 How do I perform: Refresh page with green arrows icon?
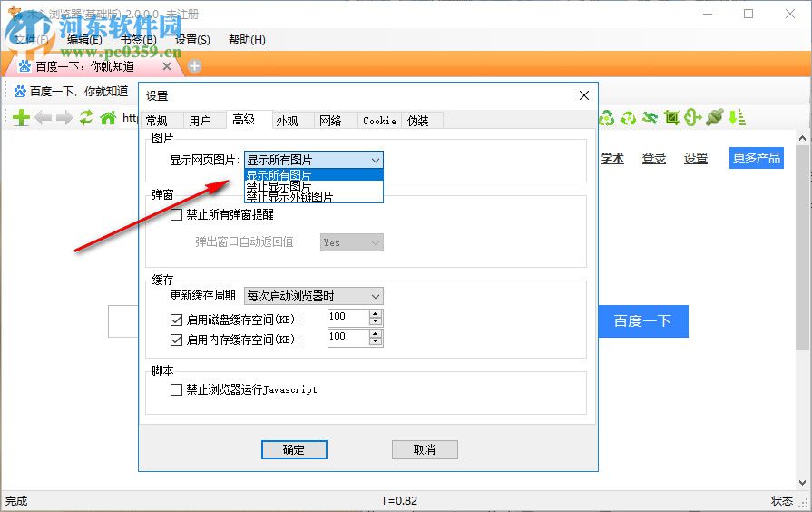(86, 118)
